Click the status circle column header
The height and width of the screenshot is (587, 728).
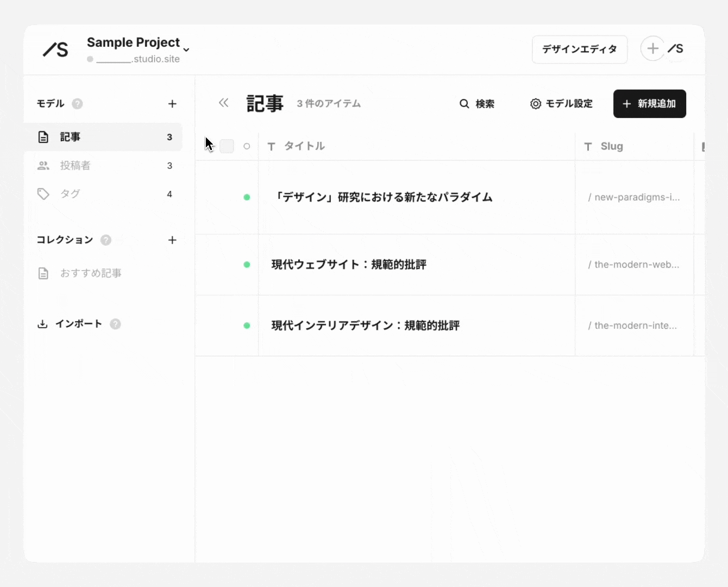point(247,146)
